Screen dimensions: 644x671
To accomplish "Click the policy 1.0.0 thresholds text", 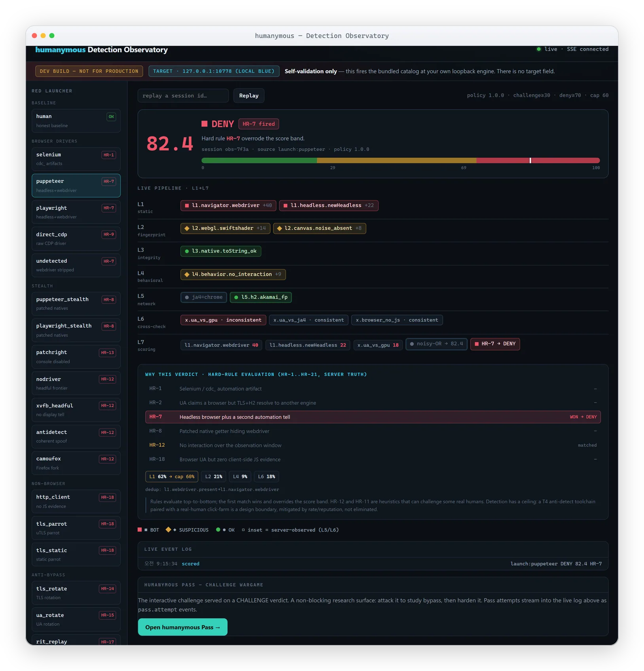I will 538,95.
